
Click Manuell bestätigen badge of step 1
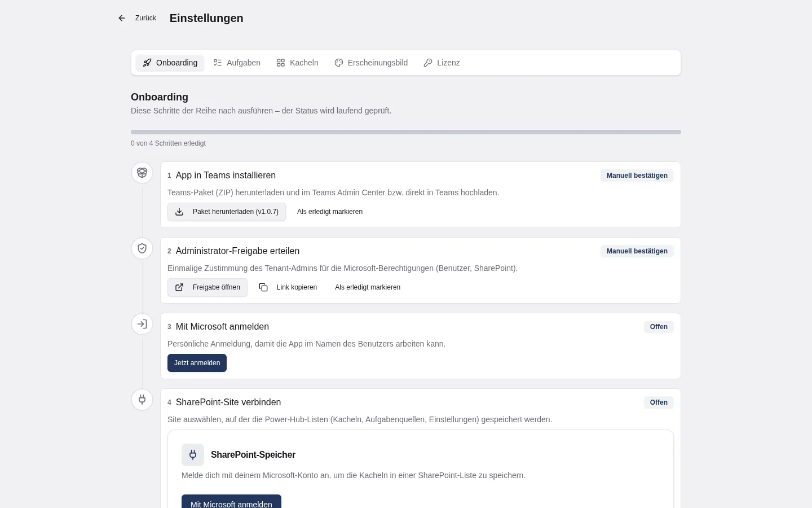click(x=637, y=176)
